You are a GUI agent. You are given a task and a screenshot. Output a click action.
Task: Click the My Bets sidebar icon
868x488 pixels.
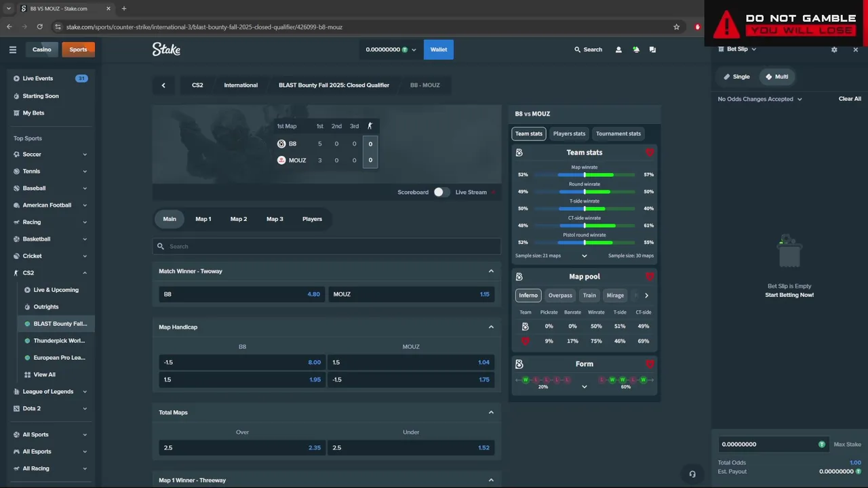tap(17, 113)
